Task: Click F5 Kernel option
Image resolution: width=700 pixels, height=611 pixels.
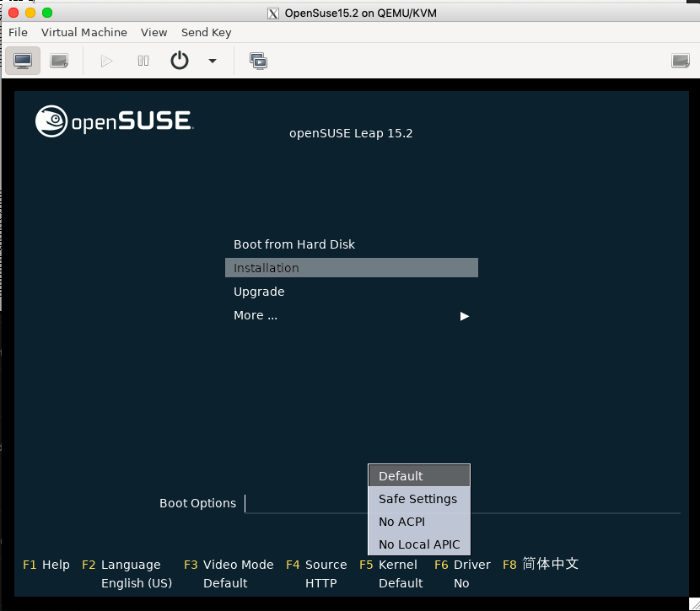Action: pos(388,565)
